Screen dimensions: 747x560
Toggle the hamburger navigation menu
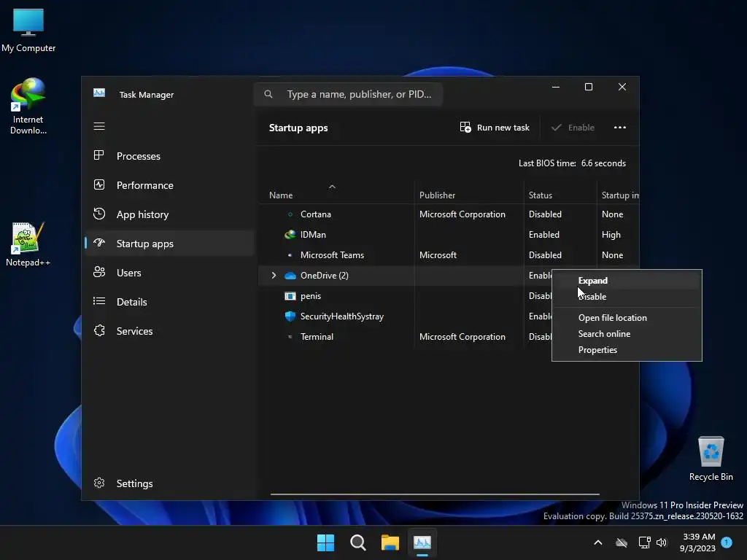point(99,126)
